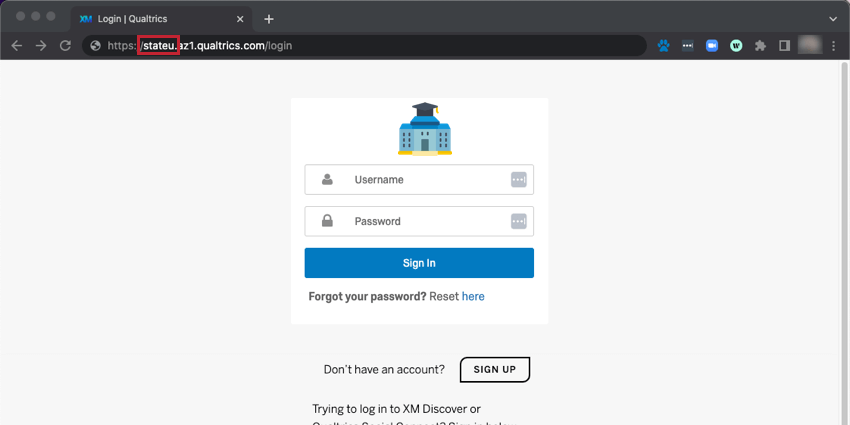Open the blurred profile avatar

(x=810, y=46)
